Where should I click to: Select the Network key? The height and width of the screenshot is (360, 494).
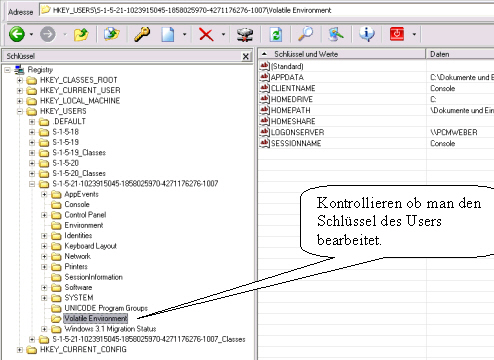point(78,256)
